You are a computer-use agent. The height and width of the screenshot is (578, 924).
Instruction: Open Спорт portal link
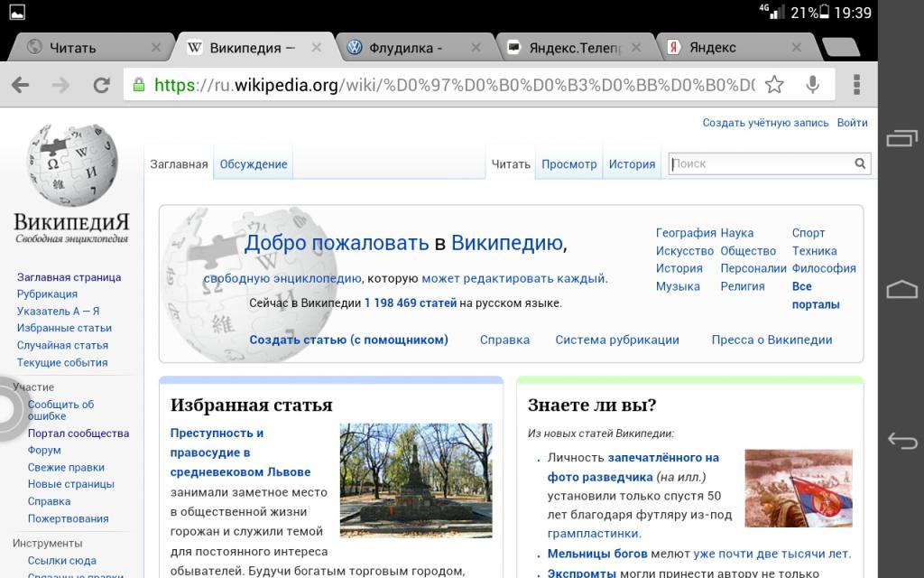[808, 233]
